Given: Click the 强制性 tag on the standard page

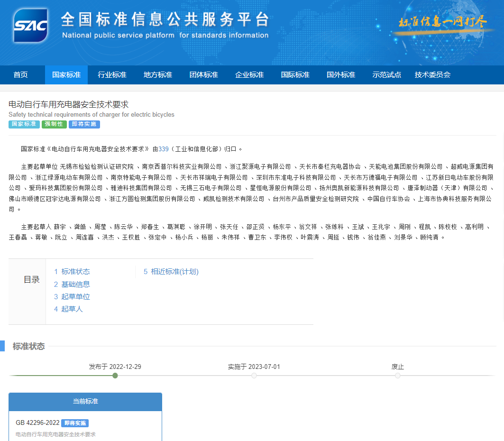Looking at the screenshot, I should click(54, 124).
